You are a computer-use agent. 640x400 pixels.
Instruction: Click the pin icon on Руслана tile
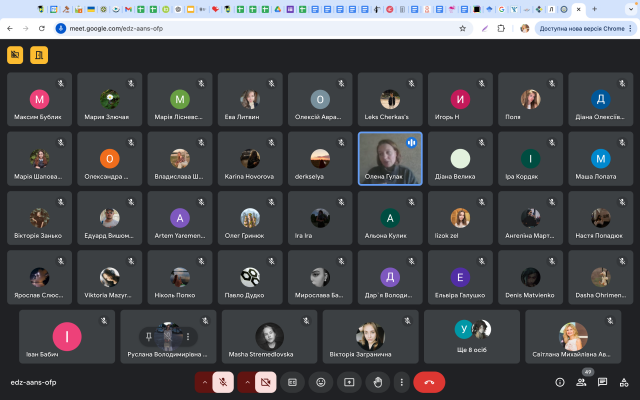click(x=149, y=337)
